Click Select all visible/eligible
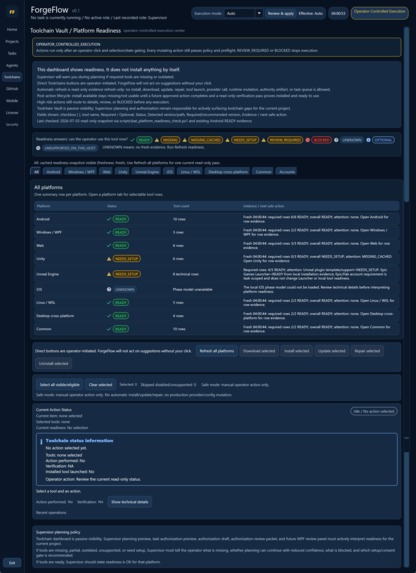 tap(60, 384)
